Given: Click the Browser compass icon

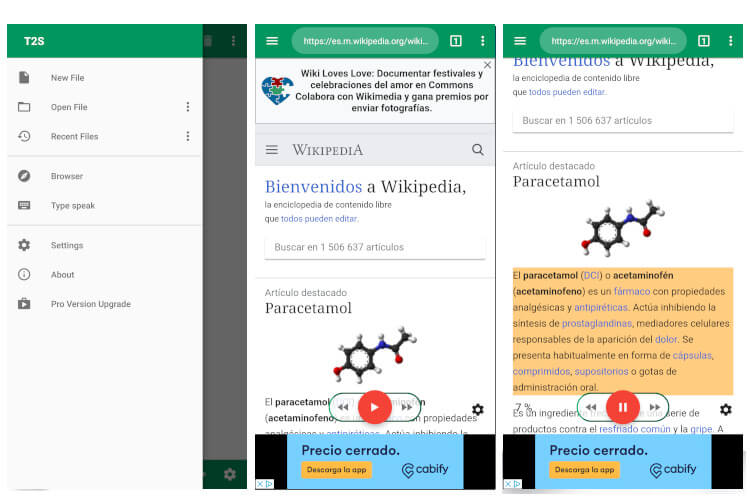Looking at the screenshot, I should click(x=24, y=176).
